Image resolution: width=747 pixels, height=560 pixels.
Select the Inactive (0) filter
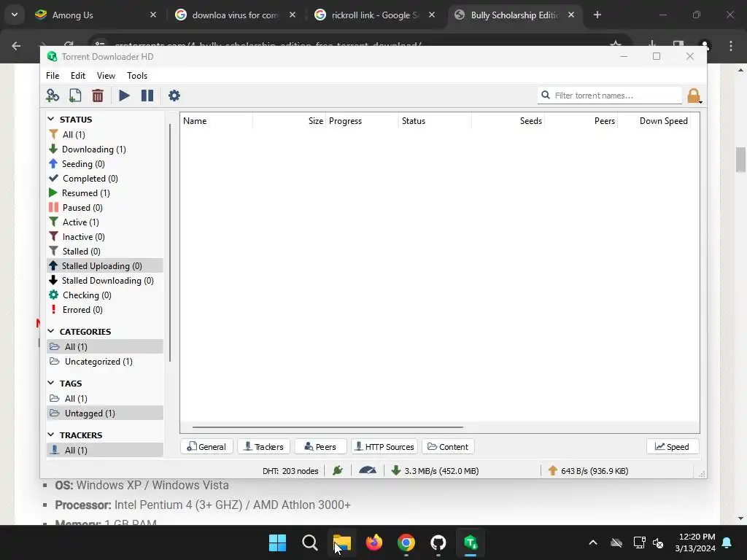(x=105, y=237)
